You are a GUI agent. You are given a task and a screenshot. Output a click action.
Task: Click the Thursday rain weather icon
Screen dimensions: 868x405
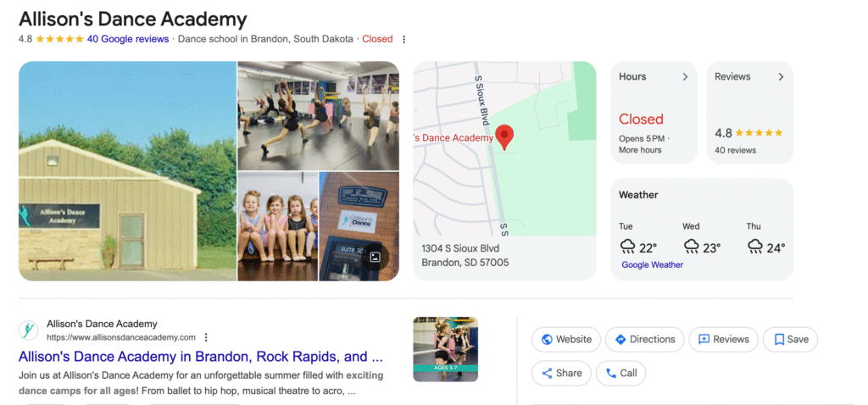755,247
